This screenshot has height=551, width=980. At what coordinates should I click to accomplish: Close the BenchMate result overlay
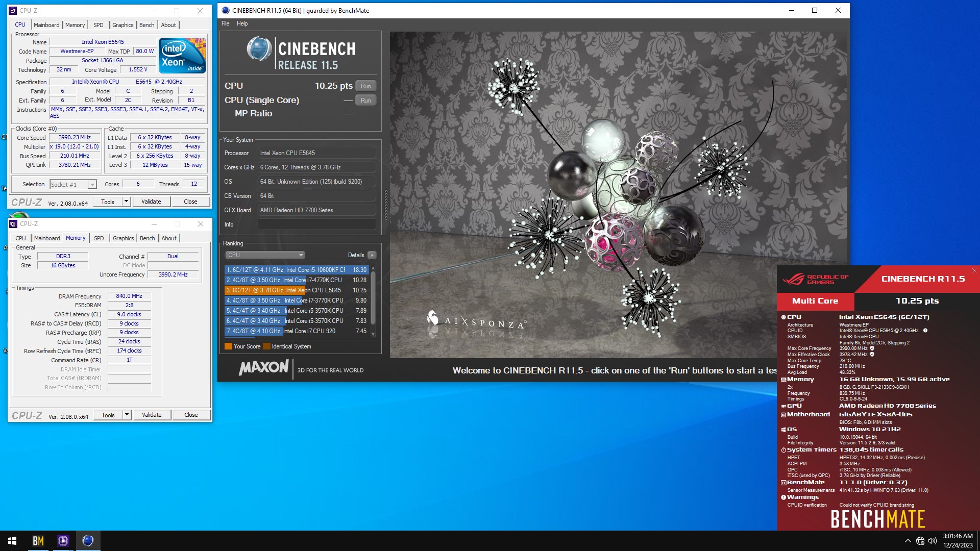[x=974, y=270]
